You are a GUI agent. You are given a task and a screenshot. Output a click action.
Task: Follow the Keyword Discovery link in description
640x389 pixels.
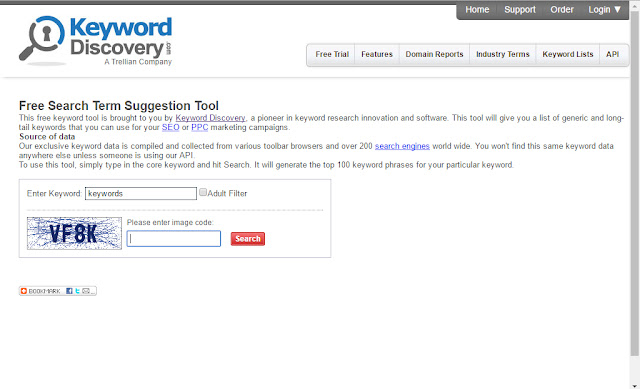click(211, 118)
